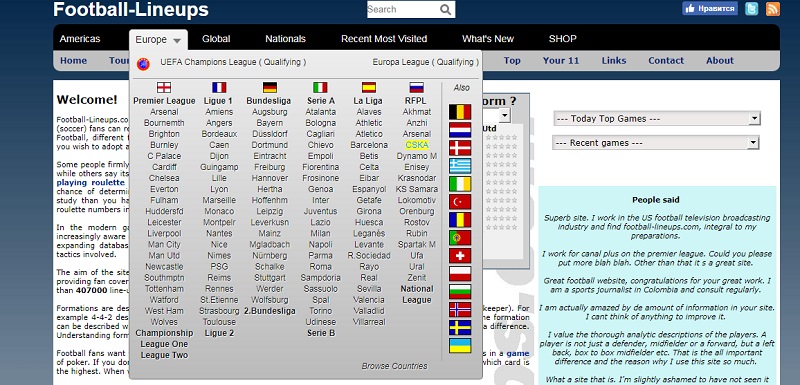Open the SHOP menu

tap(563, 39)
